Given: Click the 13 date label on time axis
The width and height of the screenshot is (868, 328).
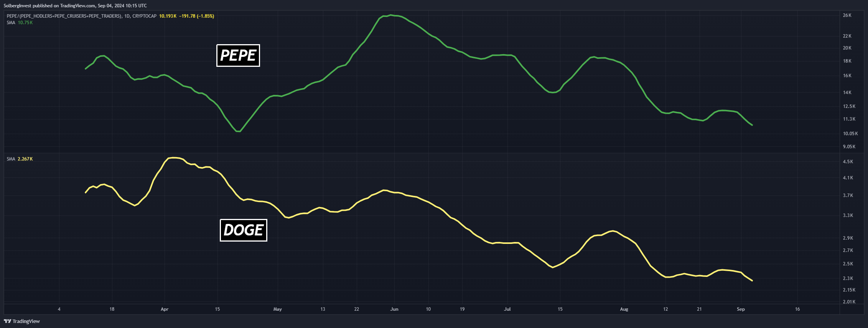Looking at the screenshot, I should [x=323, y=309].
